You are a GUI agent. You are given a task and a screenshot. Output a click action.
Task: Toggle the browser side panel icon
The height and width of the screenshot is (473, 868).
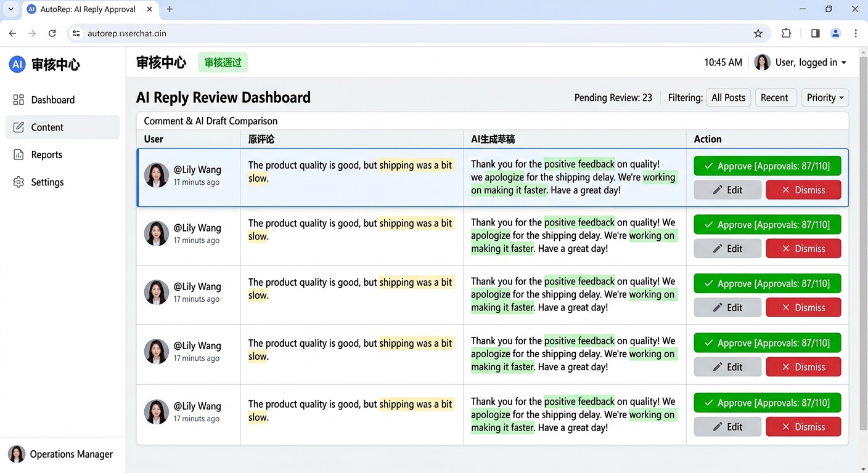pyautogui.click(x=815, y=33)
